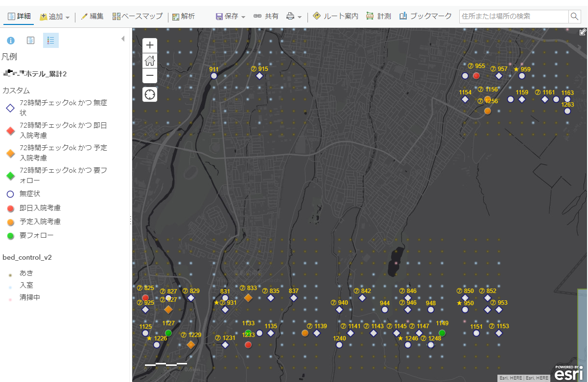Show the contents list panel icon
588x382 pixels.
pos(30,41)
